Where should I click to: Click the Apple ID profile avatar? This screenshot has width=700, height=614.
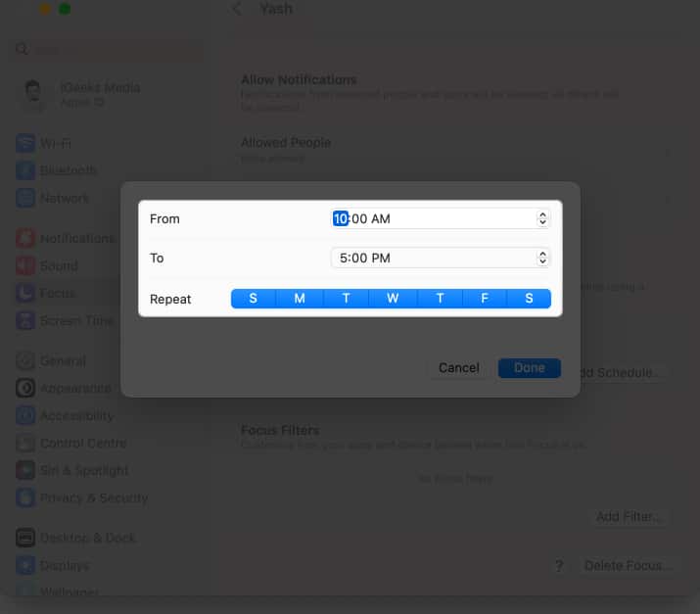(33, 95)
